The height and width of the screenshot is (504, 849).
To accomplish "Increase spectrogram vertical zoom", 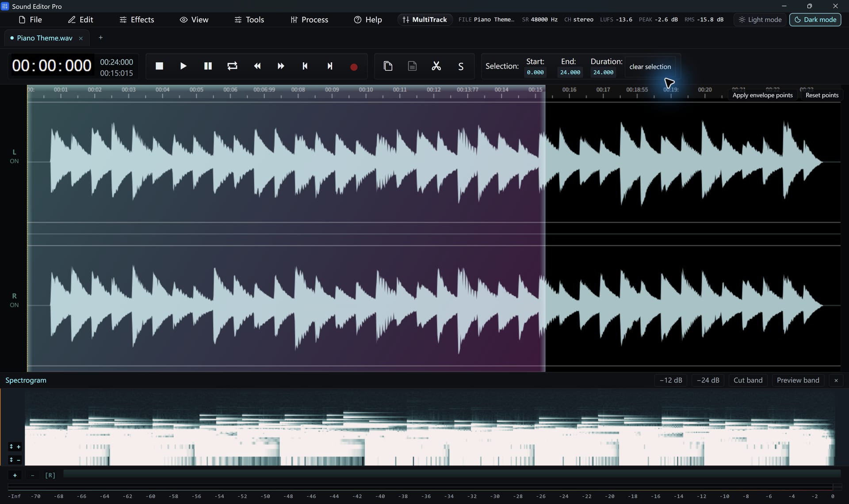I will tap(15, 447).
